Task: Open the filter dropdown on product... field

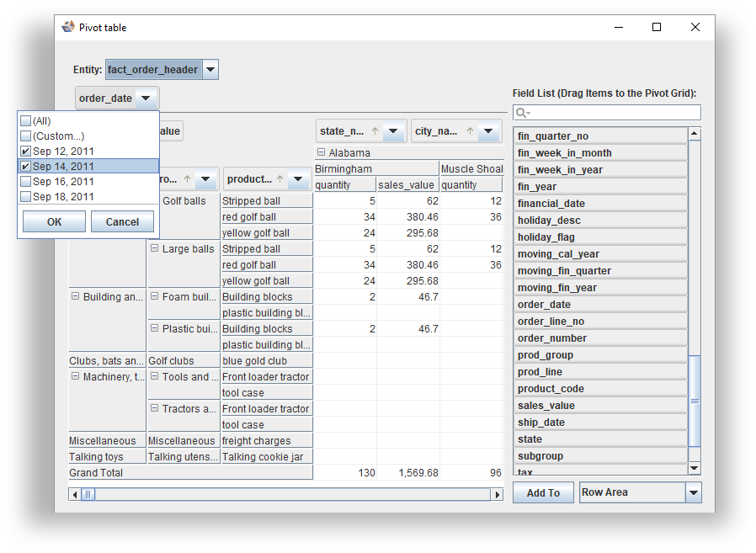Action: (x=298, y=179)
